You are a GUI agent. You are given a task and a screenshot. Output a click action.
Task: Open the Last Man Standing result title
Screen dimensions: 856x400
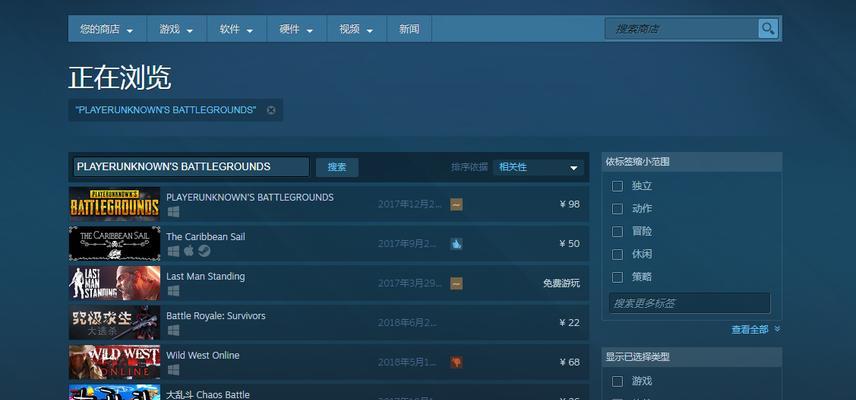205,276
